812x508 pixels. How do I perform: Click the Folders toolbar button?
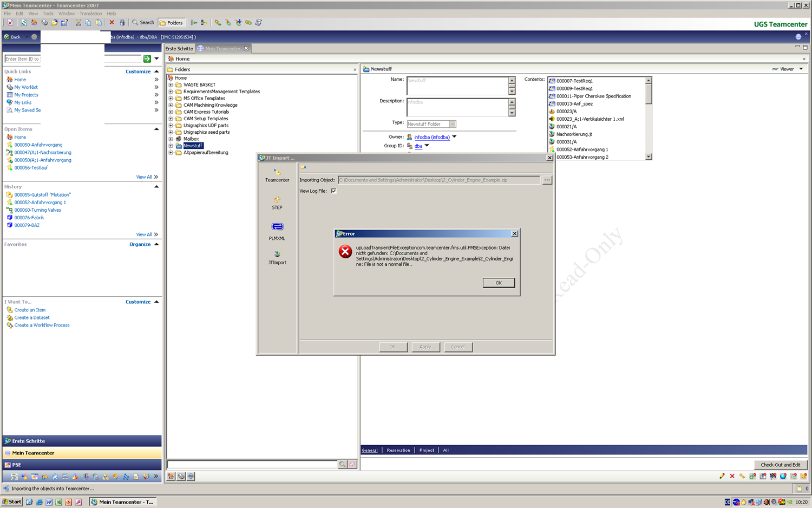click(x=171, y=23)
